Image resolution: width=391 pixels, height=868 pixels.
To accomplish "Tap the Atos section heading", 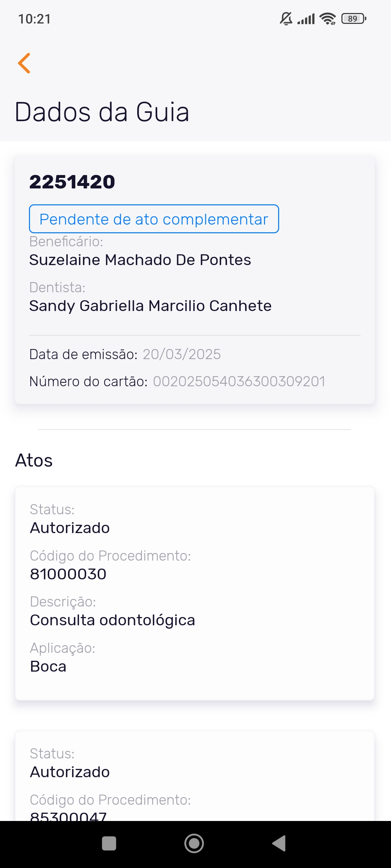I will click(x=34, y=460).
